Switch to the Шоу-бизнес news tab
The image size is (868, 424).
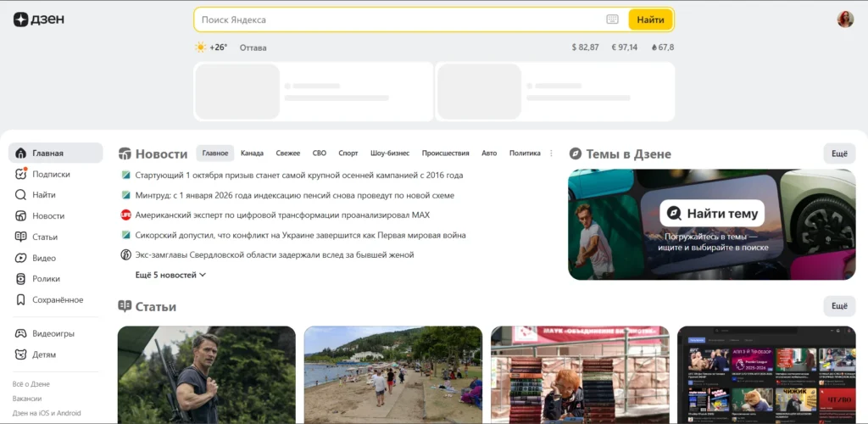tap(390, 153)
